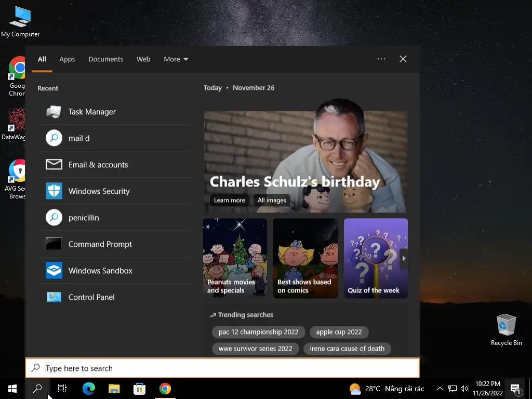Open Task View on the taskbar

(x=62, y=389)
